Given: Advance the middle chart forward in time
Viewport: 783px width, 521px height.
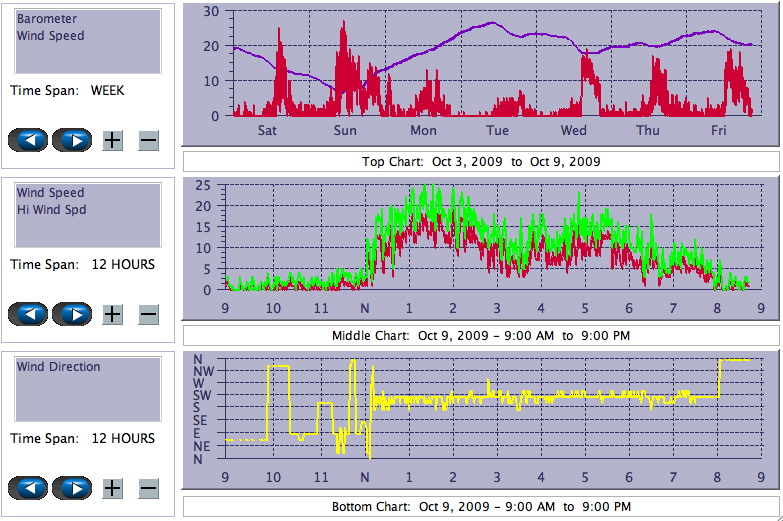Looking at the screenshot, I should [x=72, y=314].
